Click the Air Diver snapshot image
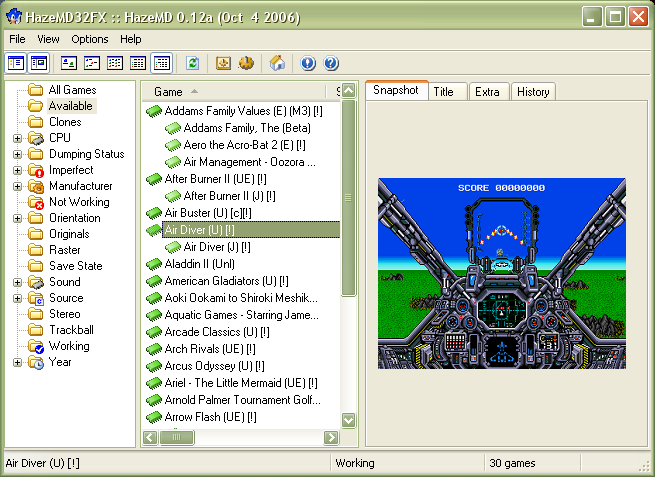The image size is (655, 477). pos(502,274)
